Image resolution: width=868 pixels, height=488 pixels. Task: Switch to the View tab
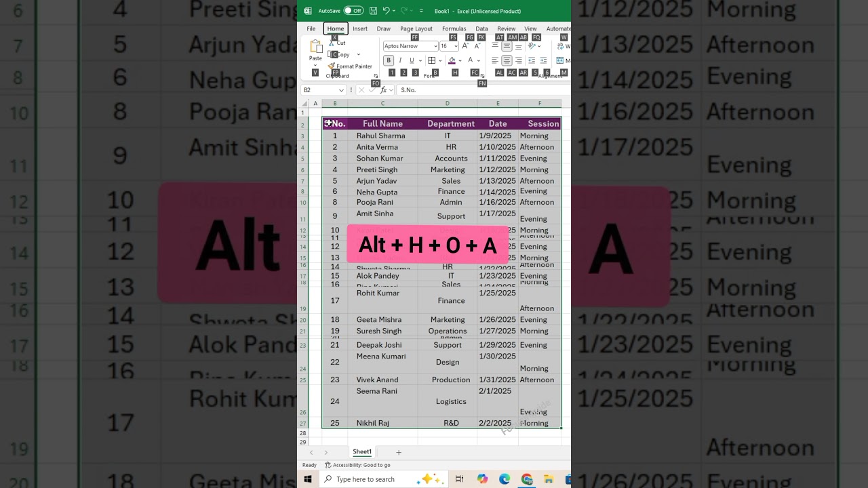[530, 28]
